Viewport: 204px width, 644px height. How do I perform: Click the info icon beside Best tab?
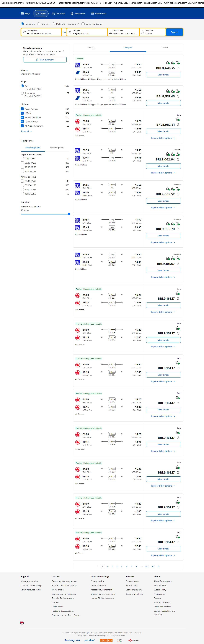pyautogui.click(x=94, y=48)
